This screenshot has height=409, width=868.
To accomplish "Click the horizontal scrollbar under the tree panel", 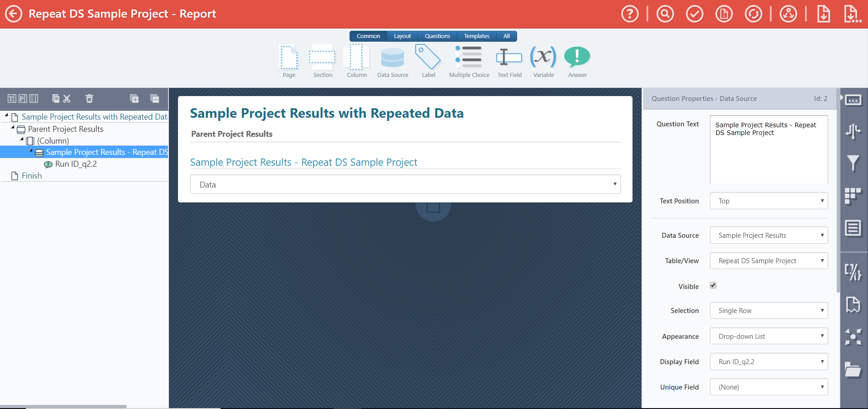I will 63,406.
